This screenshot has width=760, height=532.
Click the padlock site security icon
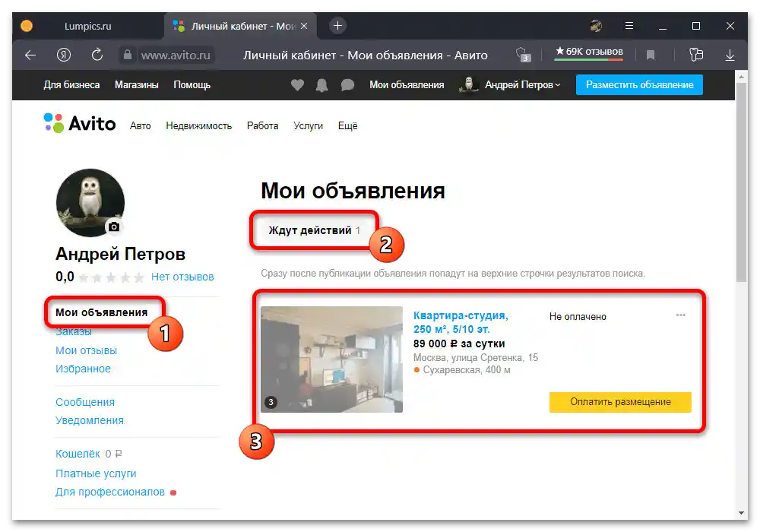128,55
